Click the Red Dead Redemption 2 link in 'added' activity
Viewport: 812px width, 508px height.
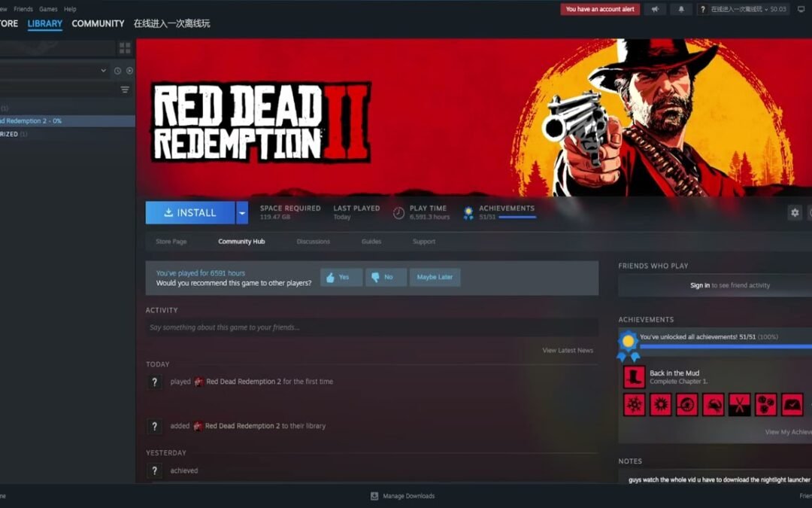point(242,426)
